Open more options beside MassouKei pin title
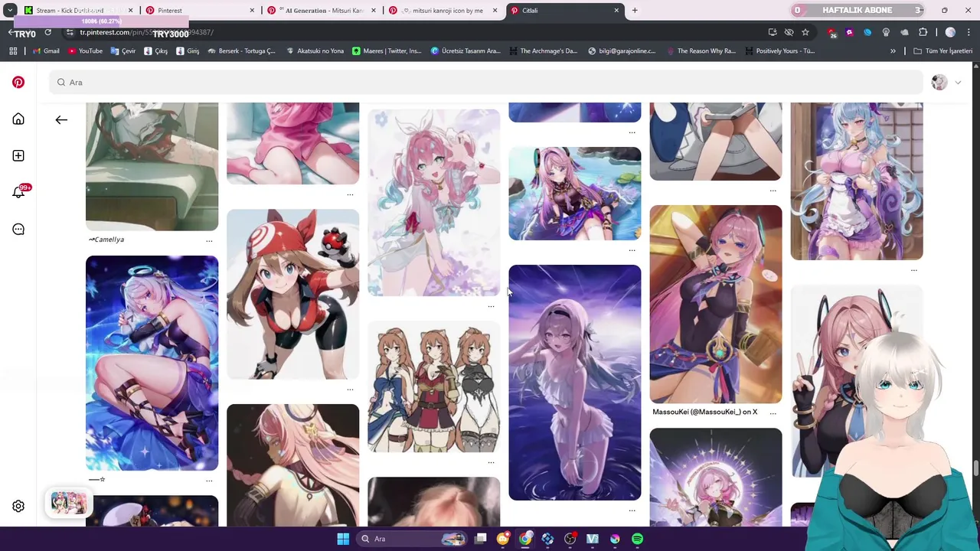This screenshot has height=551, width=980. (x=773, y=412)
